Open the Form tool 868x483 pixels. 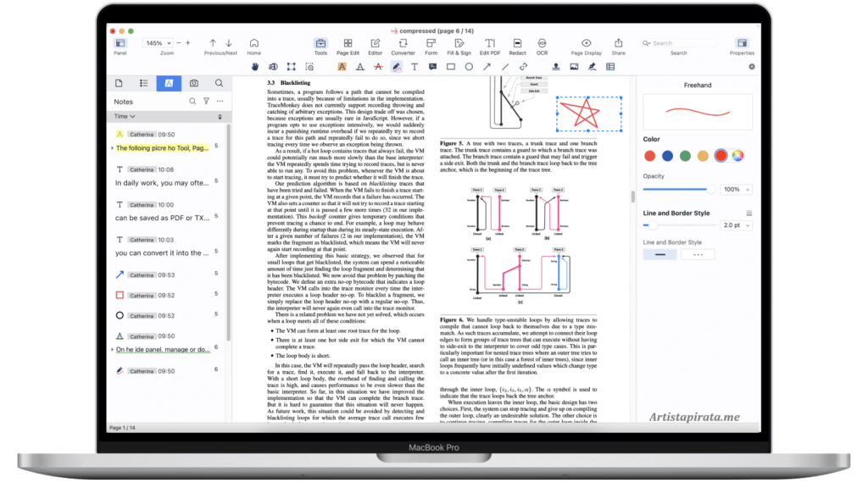pyautogui.click(x=431, y=47)
